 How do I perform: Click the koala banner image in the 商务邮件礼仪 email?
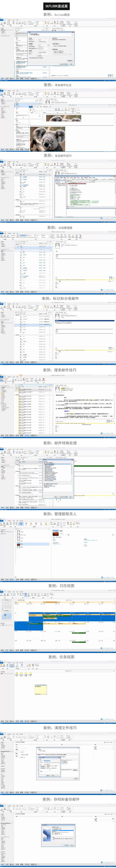tap(64, 118)
